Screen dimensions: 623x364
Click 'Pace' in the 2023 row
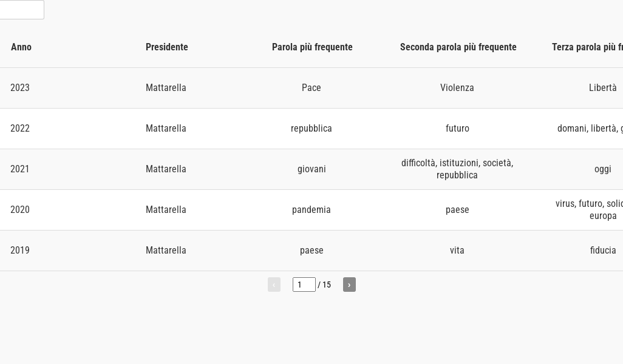tap(311, 88)
